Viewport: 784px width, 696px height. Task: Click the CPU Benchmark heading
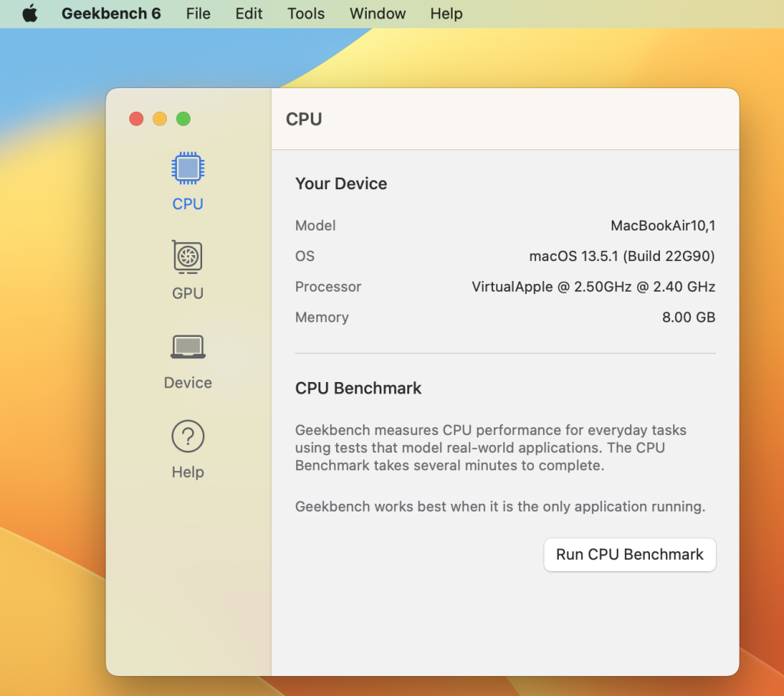358,388
